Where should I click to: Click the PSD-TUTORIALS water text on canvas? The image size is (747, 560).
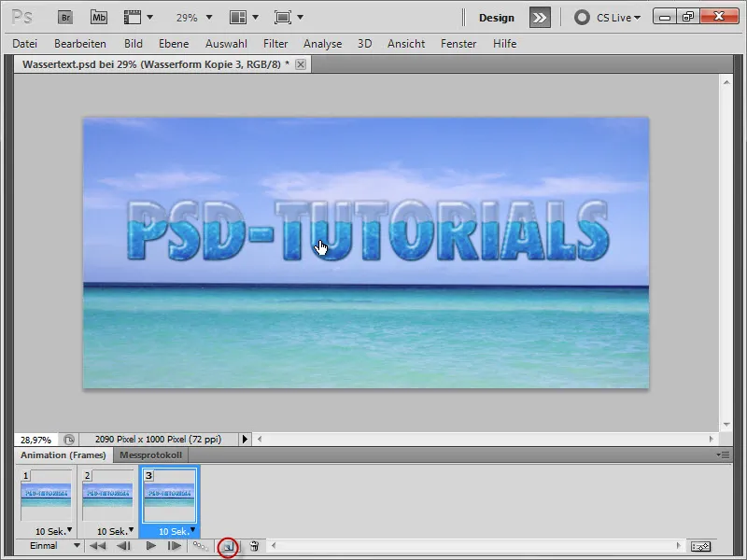[368, 231]
